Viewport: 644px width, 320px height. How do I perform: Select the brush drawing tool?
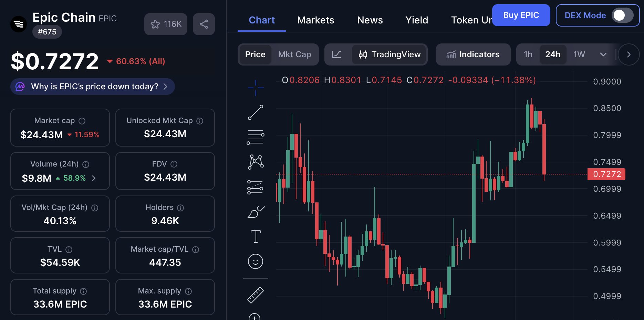[256, 212]
